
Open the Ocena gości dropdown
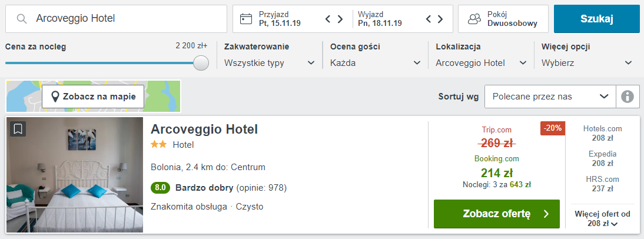(376, 63)
